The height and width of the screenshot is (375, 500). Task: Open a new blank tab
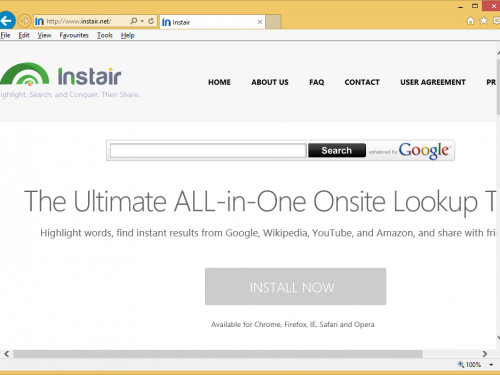(x=273, y=22)
